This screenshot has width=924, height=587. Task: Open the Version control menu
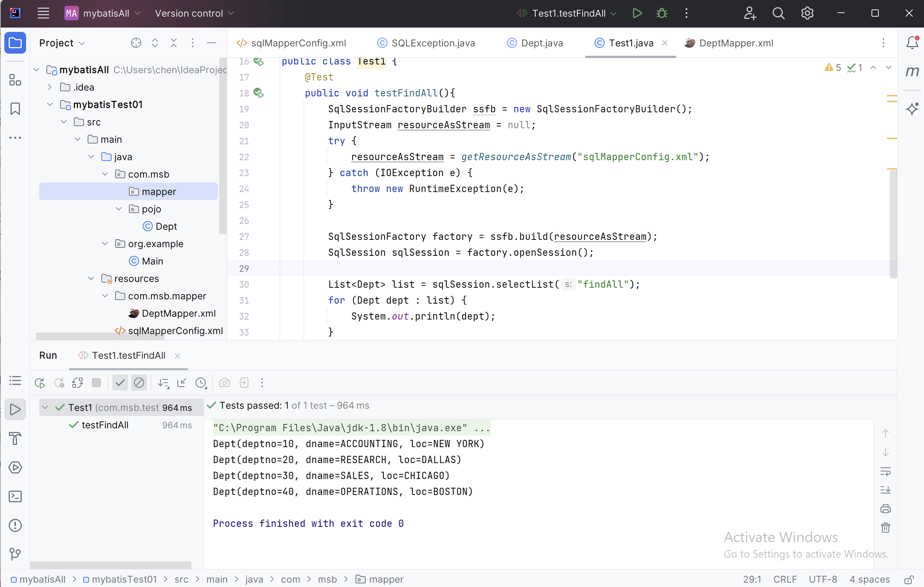tap(194, 13)
